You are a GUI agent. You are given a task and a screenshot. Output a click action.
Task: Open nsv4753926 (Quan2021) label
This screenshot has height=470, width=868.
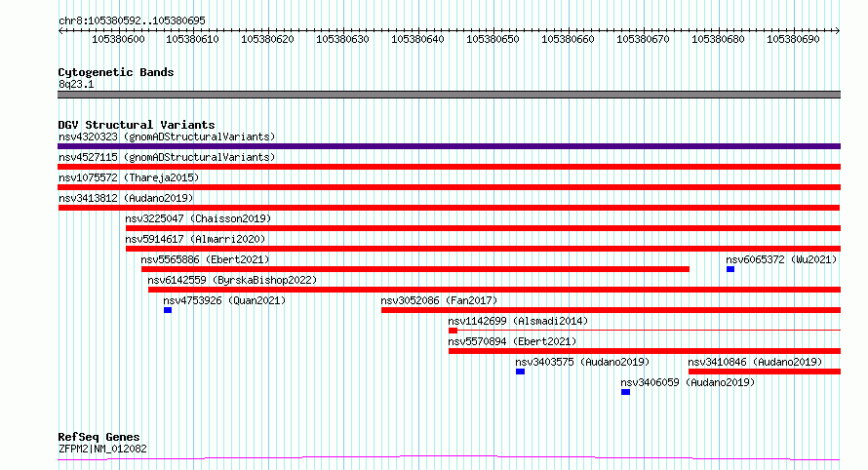point(224,300)
